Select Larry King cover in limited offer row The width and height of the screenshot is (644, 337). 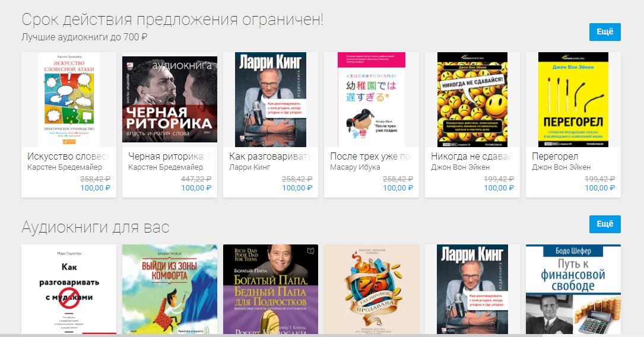point(270,99)
